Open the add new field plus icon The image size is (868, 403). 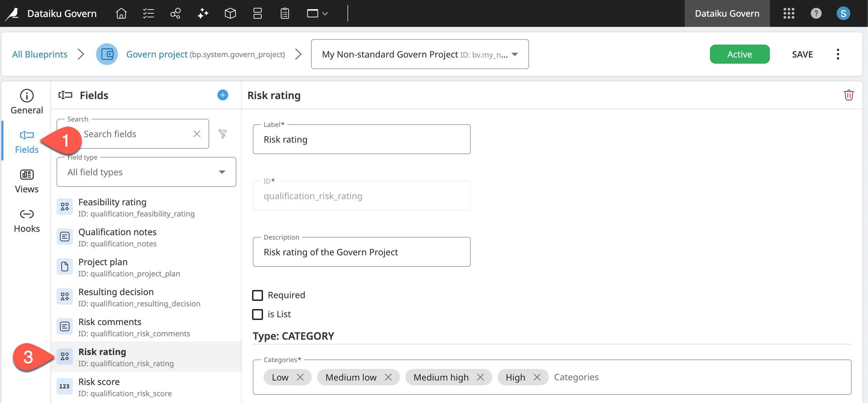[x=222, y=95]
